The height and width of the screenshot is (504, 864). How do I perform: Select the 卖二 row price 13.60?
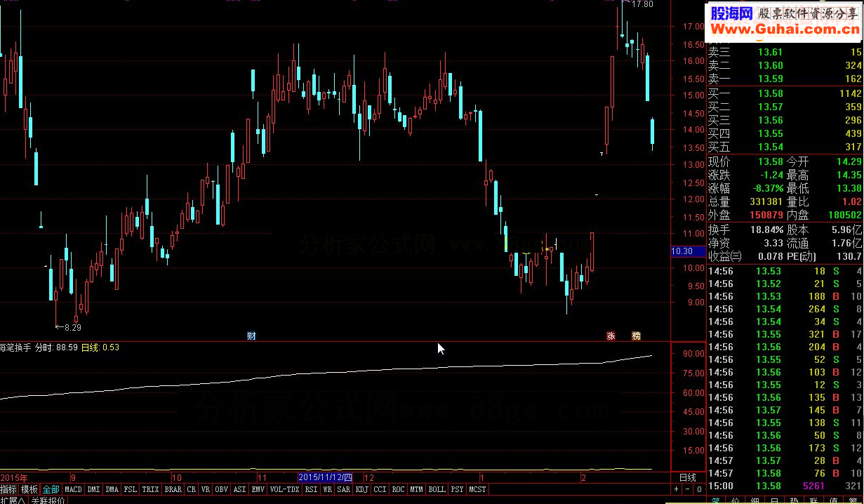point(770,65)
